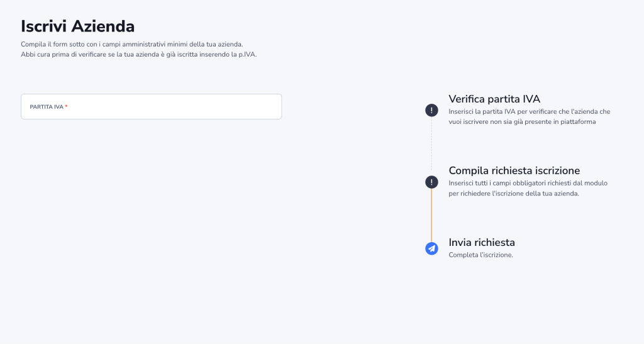Select the Compila richiesta iscrizione step heading
Viewport: 644px width, 344px height.
514,170
